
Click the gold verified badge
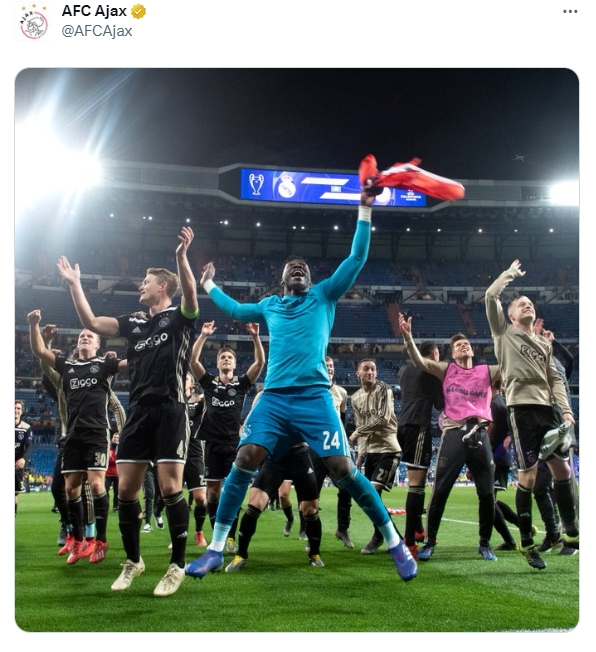coord(138,12)
